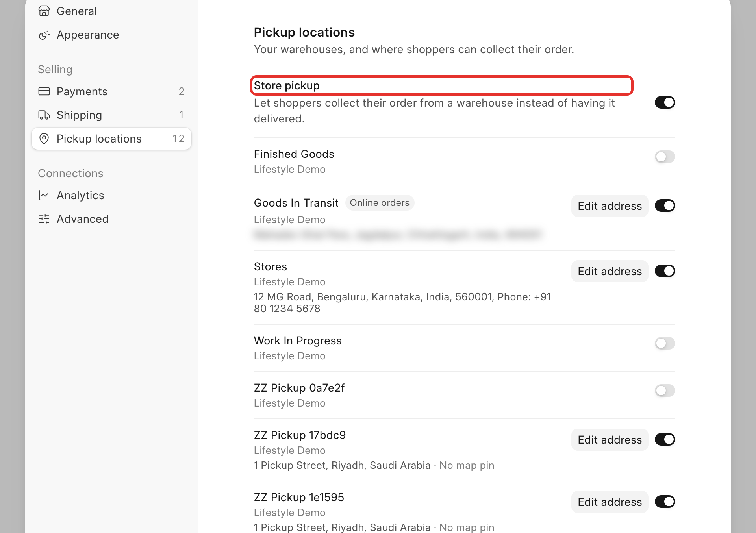756x533 pixels.
Task: Enable the Work In Progress toggle
Action: coord(665,343)
